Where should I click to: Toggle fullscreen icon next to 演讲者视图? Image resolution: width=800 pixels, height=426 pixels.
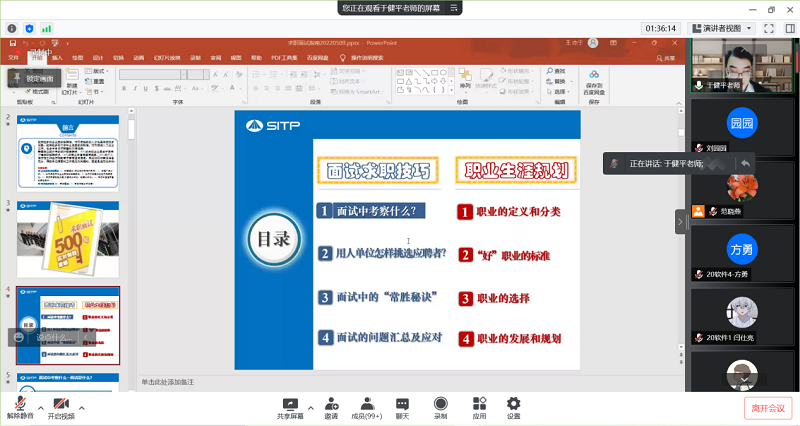pyautogui.click(x=769, y=28)
